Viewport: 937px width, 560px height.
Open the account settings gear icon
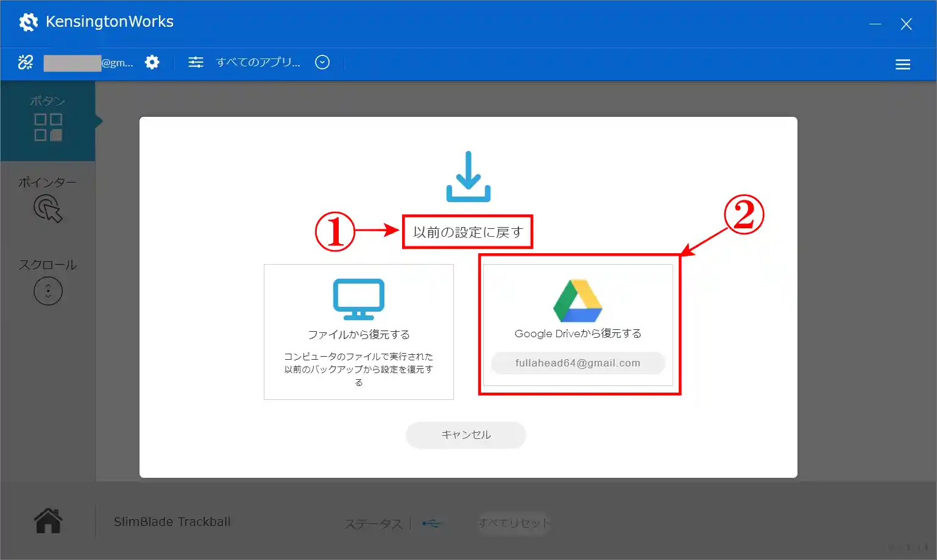152,62
